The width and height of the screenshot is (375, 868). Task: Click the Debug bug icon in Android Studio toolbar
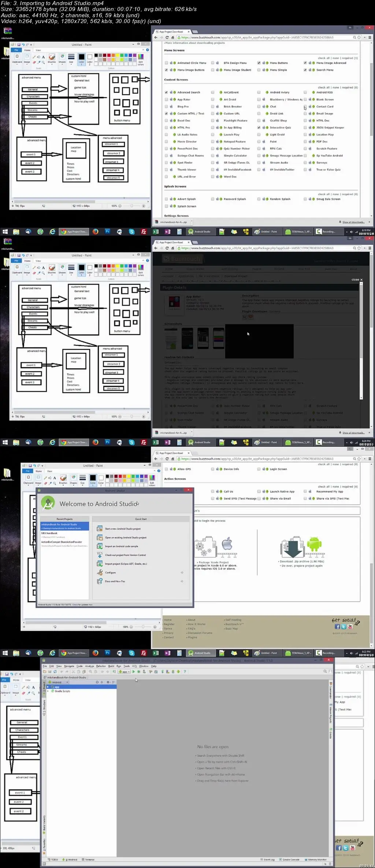(139, 672)
